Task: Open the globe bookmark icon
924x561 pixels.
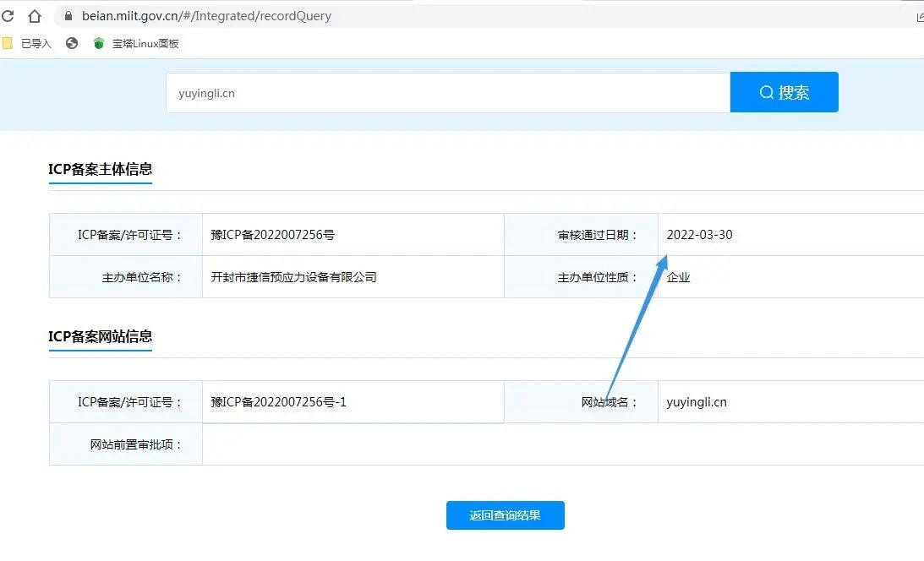Action: (72, 43)
